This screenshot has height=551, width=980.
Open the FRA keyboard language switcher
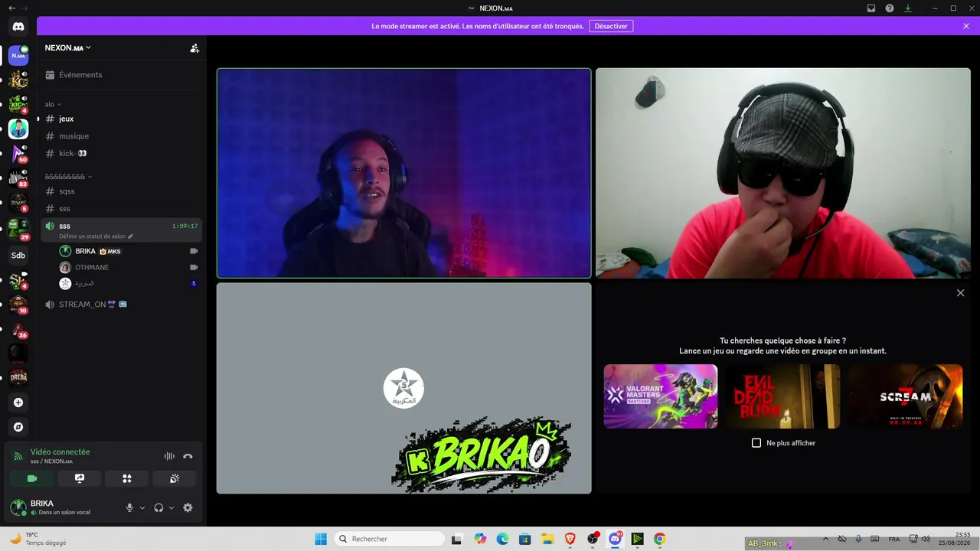[894, 540]
